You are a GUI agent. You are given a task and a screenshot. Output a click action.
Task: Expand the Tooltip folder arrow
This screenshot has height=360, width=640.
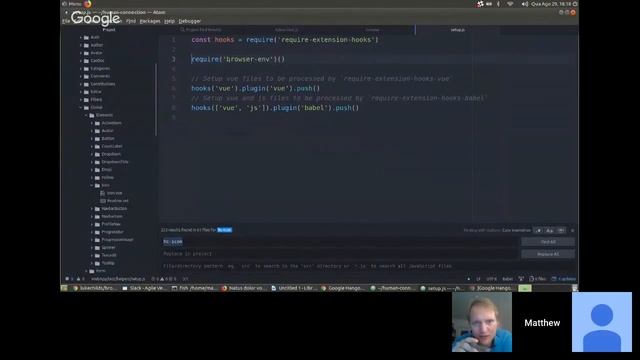coord(92,263)
